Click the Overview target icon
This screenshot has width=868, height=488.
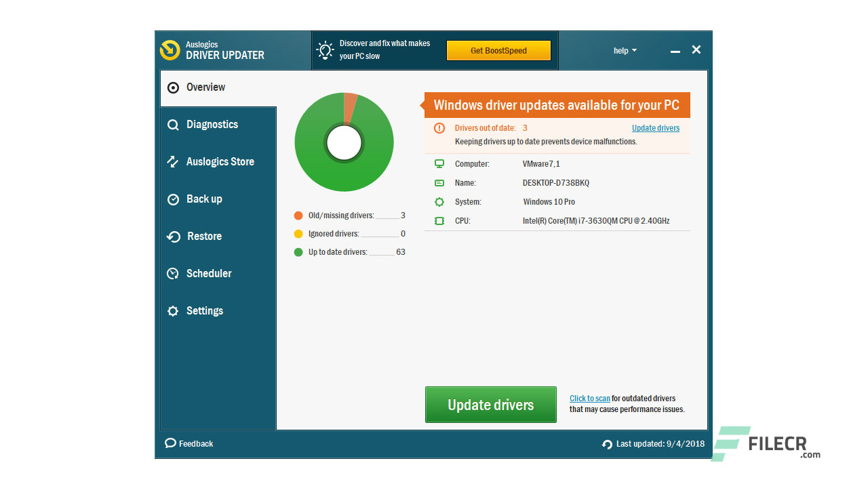coord(173,87)
